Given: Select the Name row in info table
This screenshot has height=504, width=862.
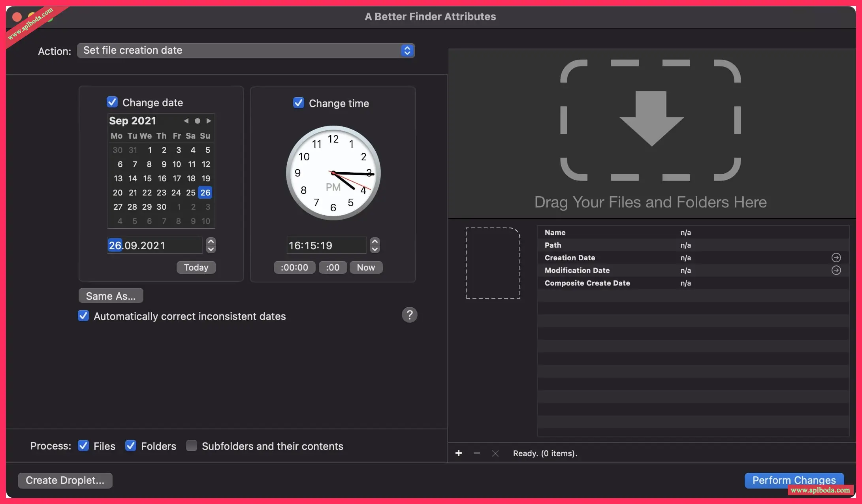Looking at the screenshot, I should coord(693,232).
